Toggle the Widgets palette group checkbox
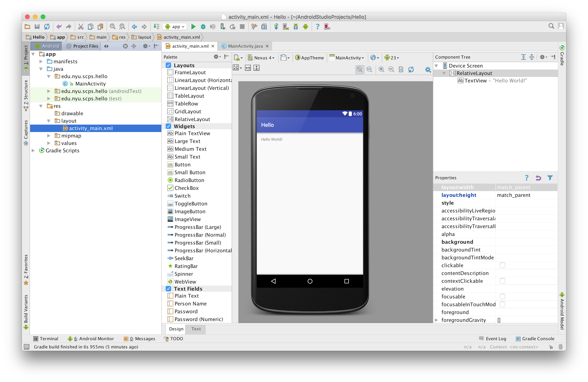588x382 pixels. 169,126
